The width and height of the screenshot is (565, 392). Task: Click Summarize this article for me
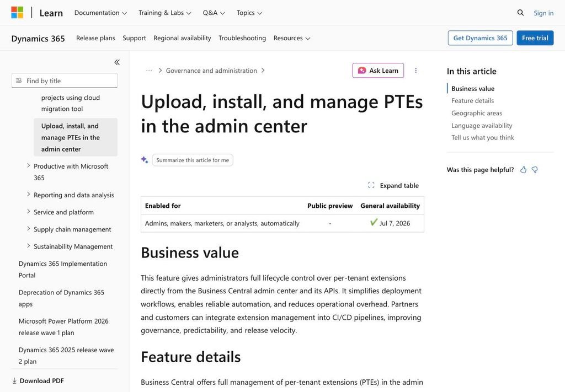(193, 160)
